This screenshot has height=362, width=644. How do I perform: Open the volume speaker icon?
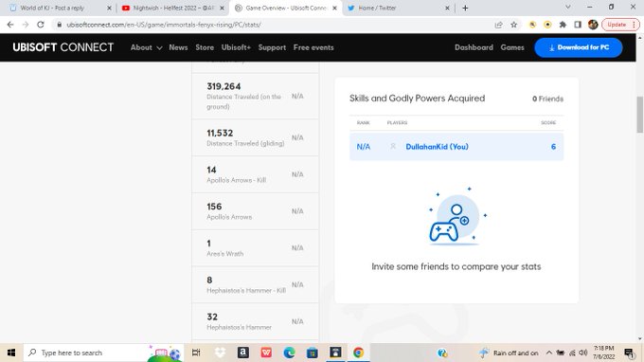point(582,353)
